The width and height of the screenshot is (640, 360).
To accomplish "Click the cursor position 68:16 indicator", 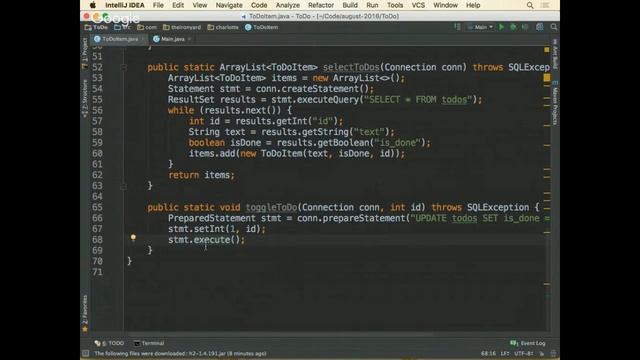I will [488, 353].
